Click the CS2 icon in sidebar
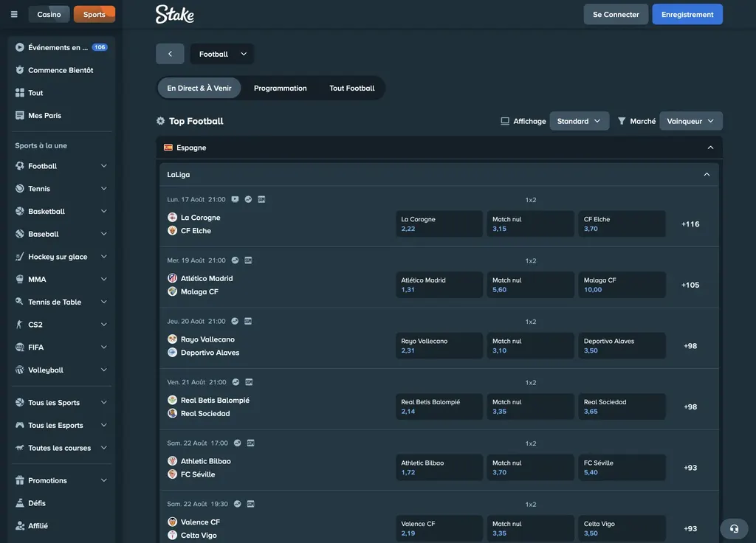 (x=20, y=325)
